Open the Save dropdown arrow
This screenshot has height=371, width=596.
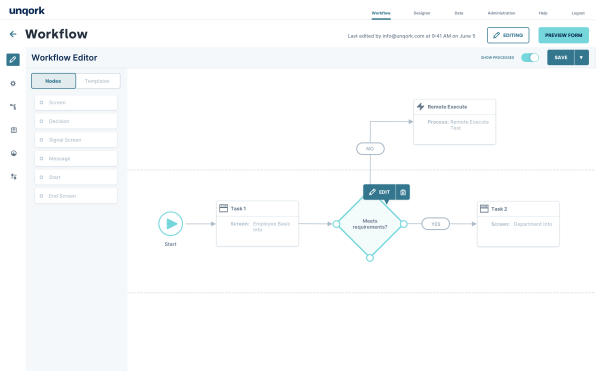point(581,57)
